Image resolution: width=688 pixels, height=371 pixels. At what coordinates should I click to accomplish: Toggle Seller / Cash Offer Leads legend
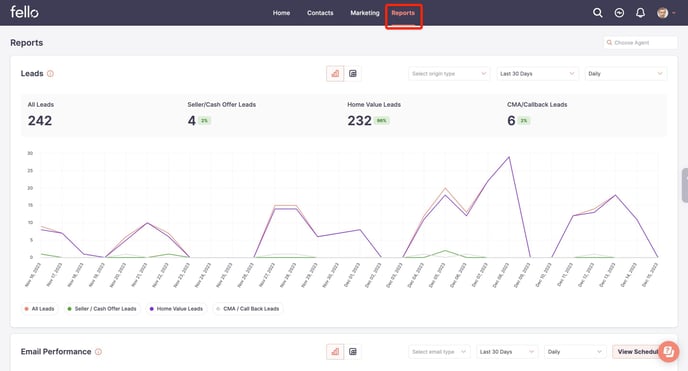click(102, 309)
